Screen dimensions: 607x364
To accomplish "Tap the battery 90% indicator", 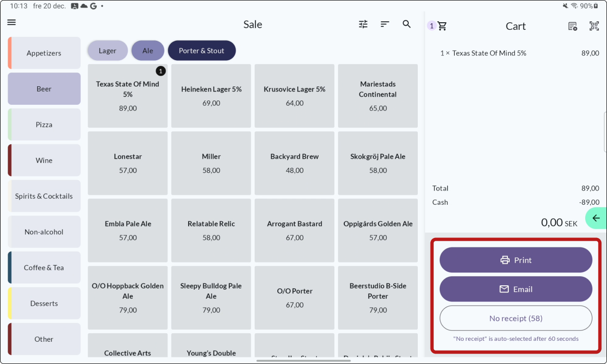I will coord(589,6).
